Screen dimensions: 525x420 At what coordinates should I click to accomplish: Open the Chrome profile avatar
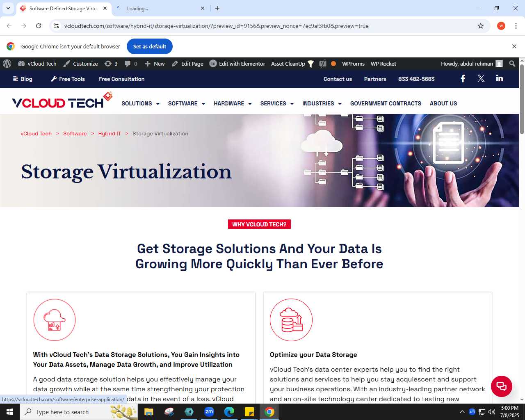pyautogui.click(x=501, y=26)
